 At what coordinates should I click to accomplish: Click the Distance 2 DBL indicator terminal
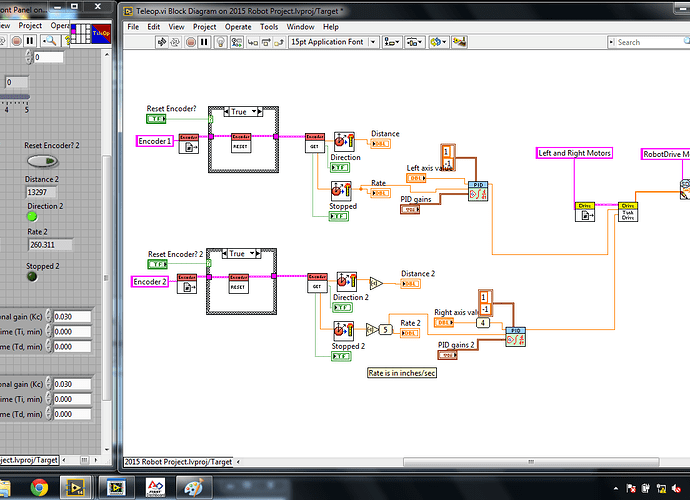point(411,284)
